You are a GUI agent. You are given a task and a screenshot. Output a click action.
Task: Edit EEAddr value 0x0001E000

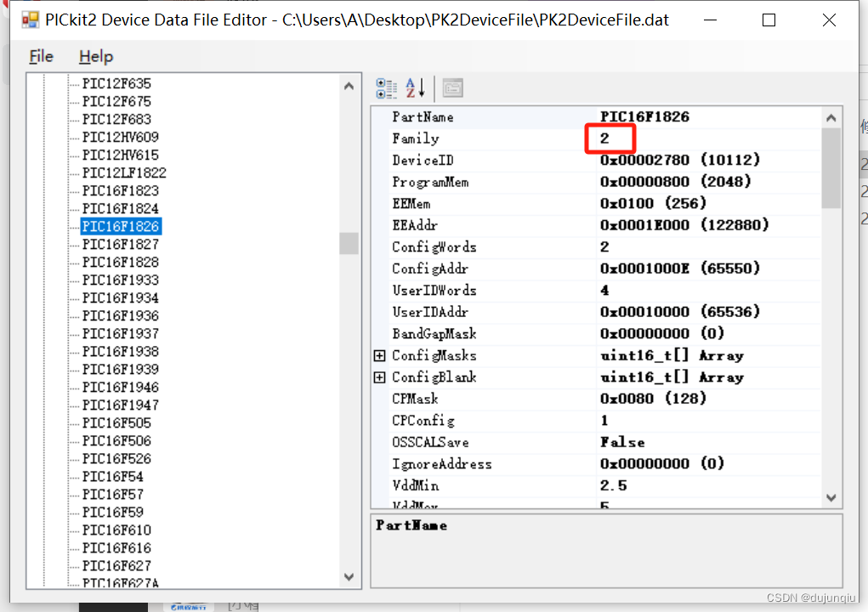point(708,224)
